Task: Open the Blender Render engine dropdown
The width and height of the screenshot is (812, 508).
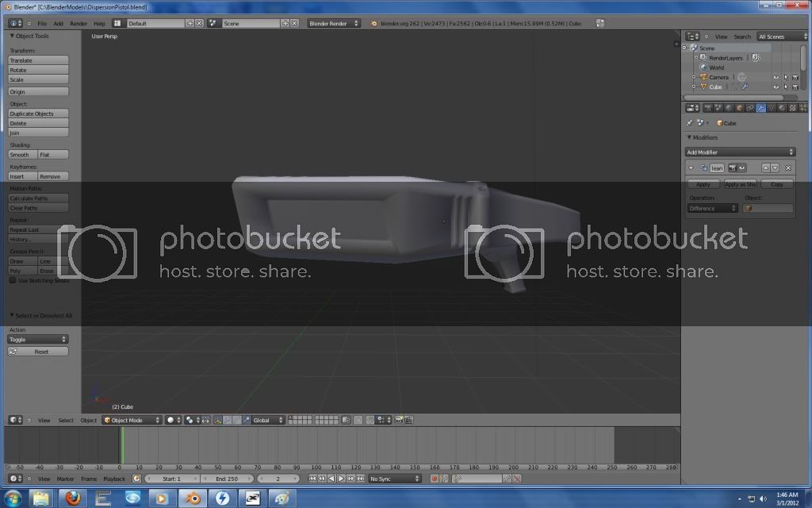Action: pos(334,24)
